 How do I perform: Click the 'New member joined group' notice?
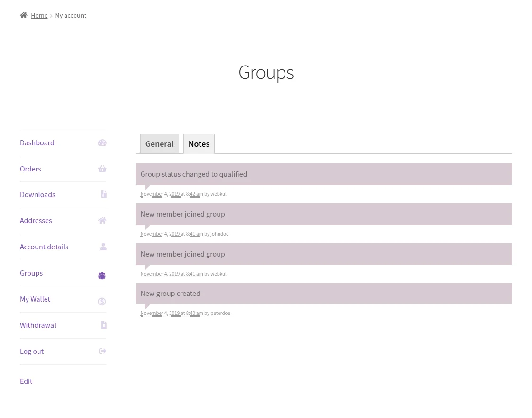click(182, 214)
